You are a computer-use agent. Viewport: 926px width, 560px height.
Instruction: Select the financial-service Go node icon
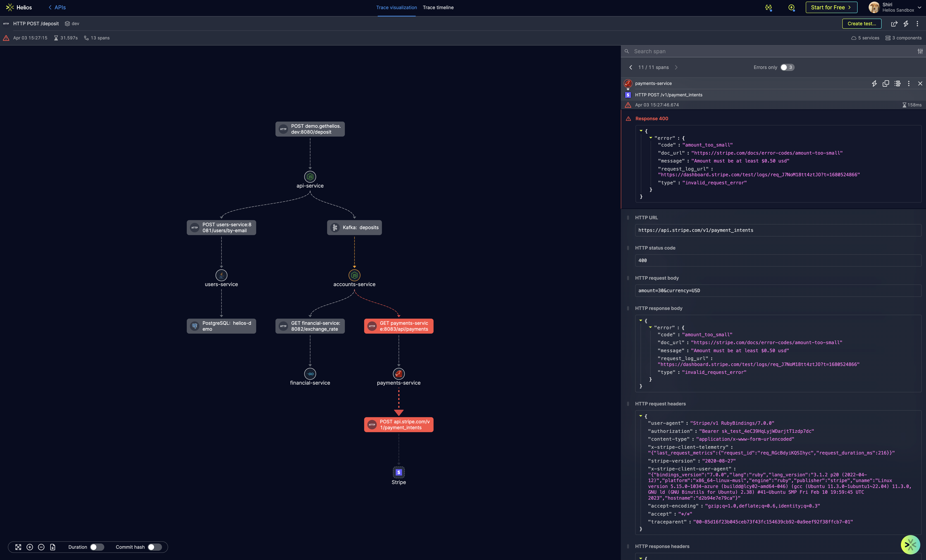(x=310, y=374)
